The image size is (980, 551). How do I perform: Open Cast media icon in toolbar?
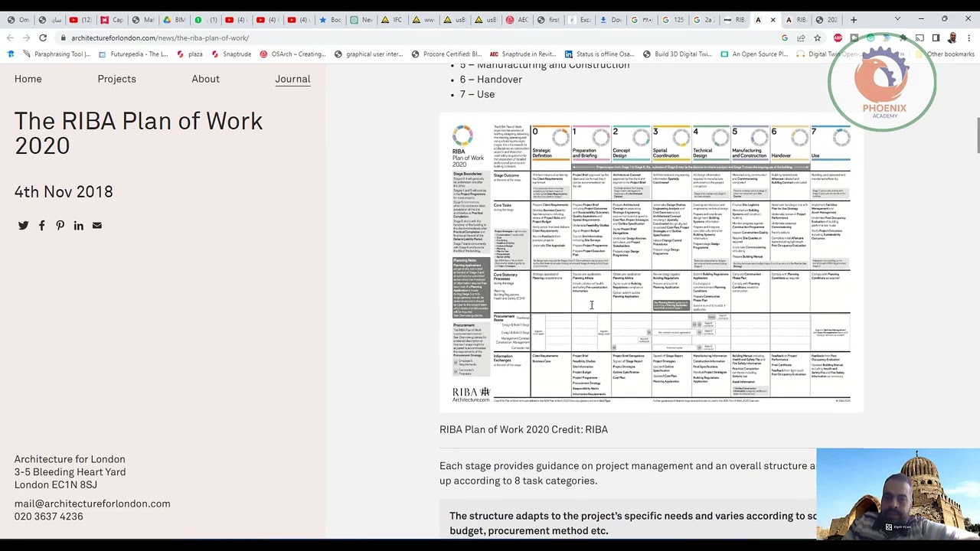coord(920,37)
